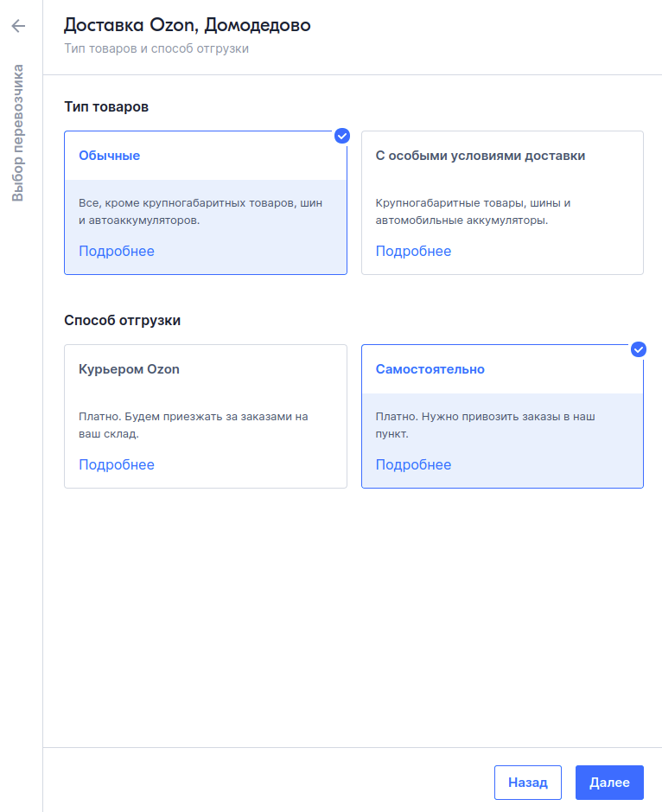Click the Доставка Ozon, Домодедово title
662x812 pixels.
point(188,25)
